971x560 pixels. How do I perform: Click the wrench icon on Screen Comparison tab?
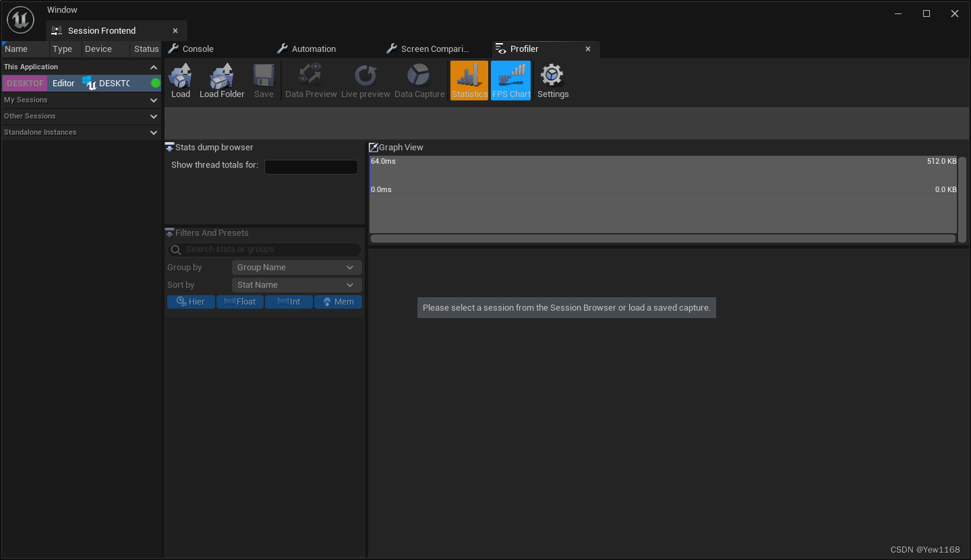tap(392, 49)
